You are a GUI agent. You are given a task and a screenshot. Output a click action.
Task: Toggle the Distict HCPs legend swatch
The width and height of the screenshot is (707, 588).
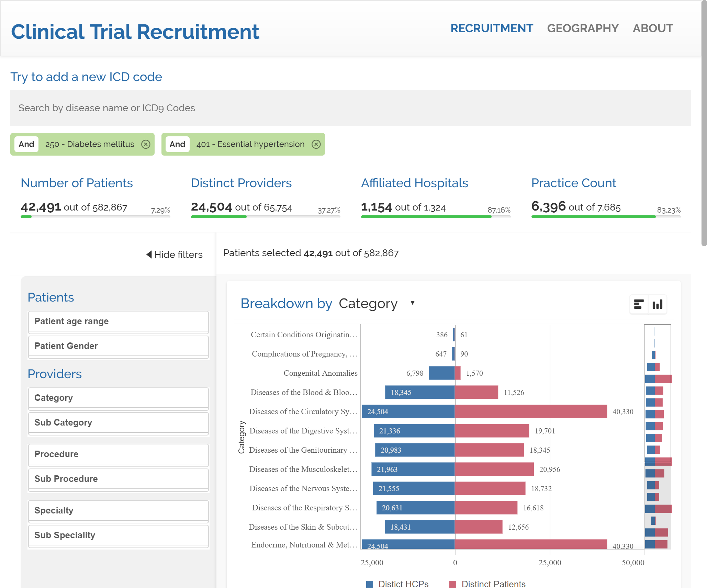coord(370,584)
